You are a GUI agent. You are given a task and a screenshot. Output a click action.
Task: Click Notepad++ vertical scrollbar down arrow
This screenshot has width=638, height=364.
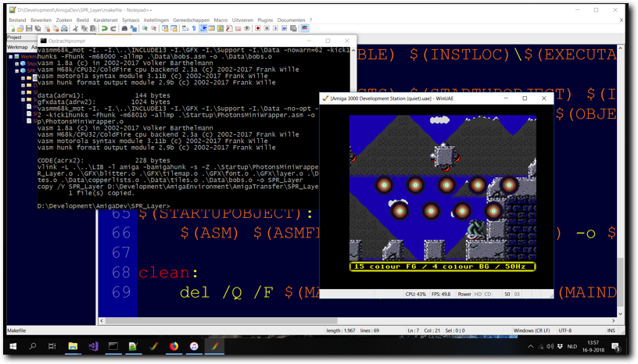click(x=620, y=314)
